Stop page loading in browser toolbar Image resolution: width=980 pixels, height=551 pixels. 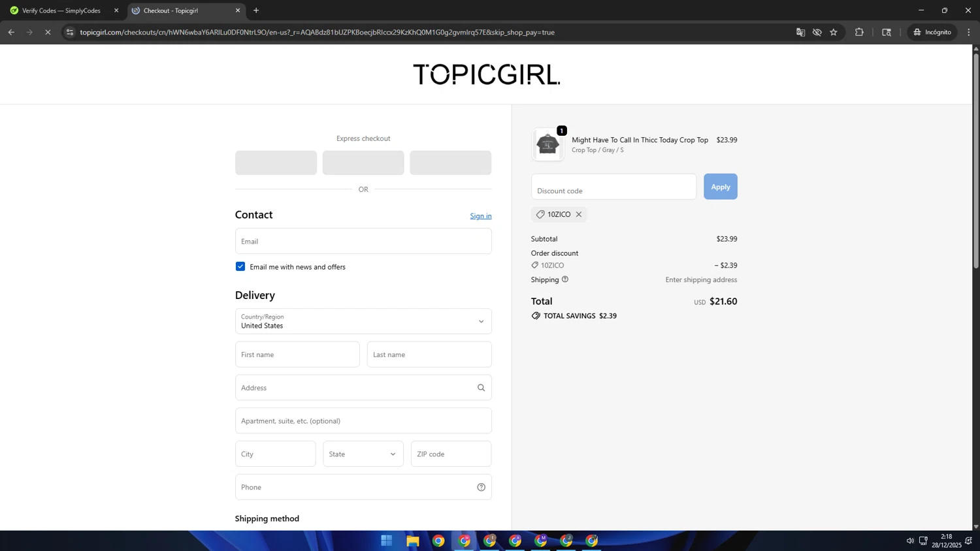coord(48,32)
